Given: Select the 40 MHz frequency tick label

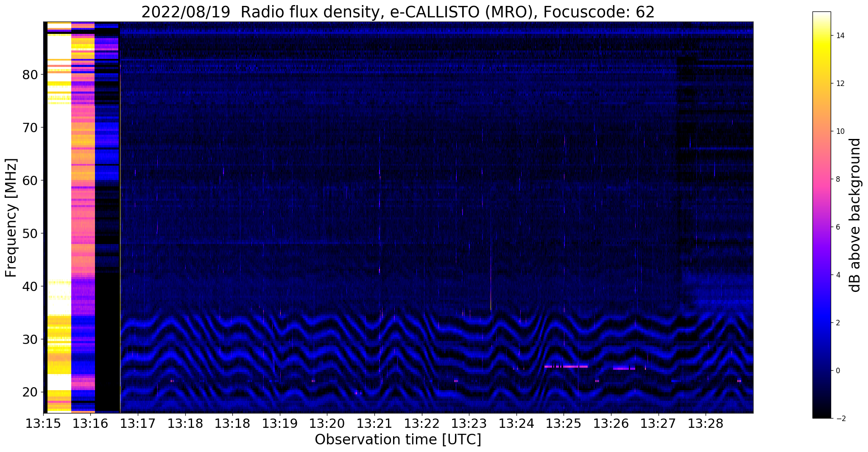Looking at the screenshot, I should [x=30, y=287].
